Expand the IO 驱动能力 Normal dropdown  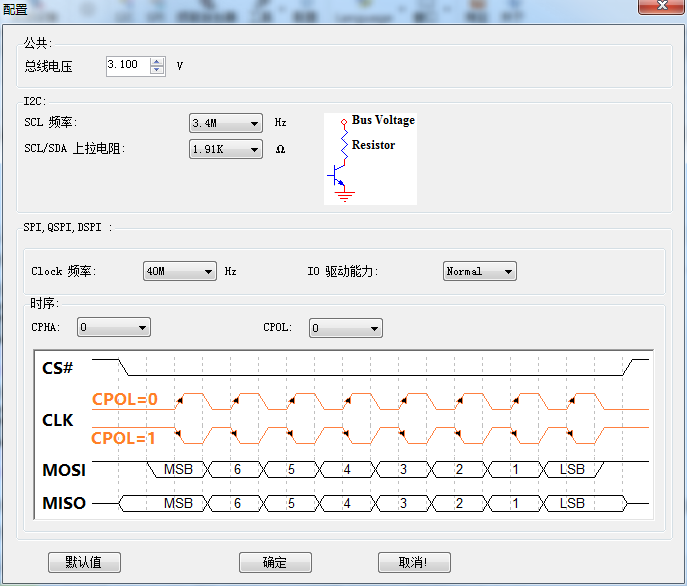pyautogui.click(x=479, y=271)
